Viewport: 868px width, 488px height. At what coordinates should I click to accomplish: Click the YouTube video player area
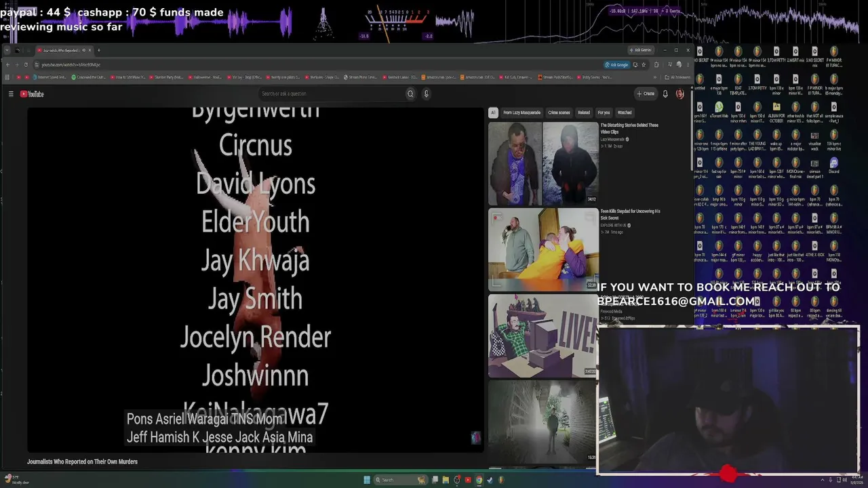tap(255, 279)
